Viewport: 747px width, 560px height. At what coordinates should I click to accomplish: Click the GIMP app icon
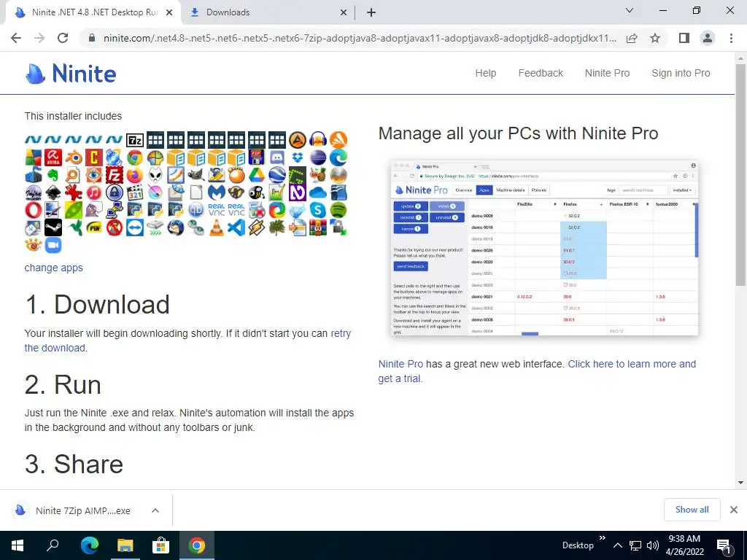coord(196,175)
